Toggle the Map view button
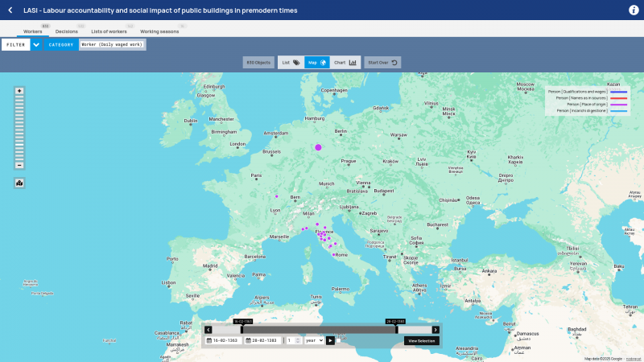The image size is (644, 362). tap(316, 63)
